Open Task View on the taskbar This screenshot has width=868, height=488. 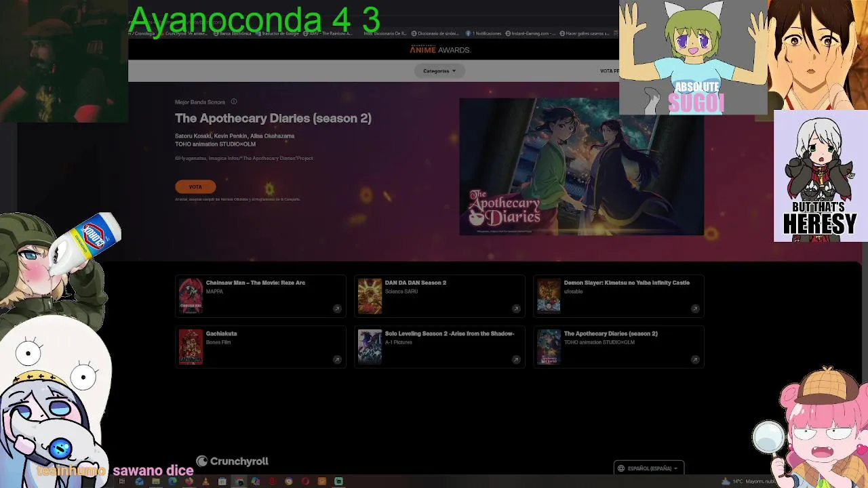(x=121, y=481)
